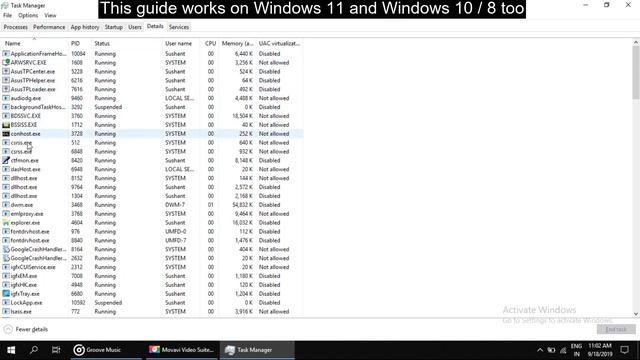Image resolution: width=640 pixels, height=360 pixels.
Task: Click the taskbar clock and date
Action: coord(600,350)
